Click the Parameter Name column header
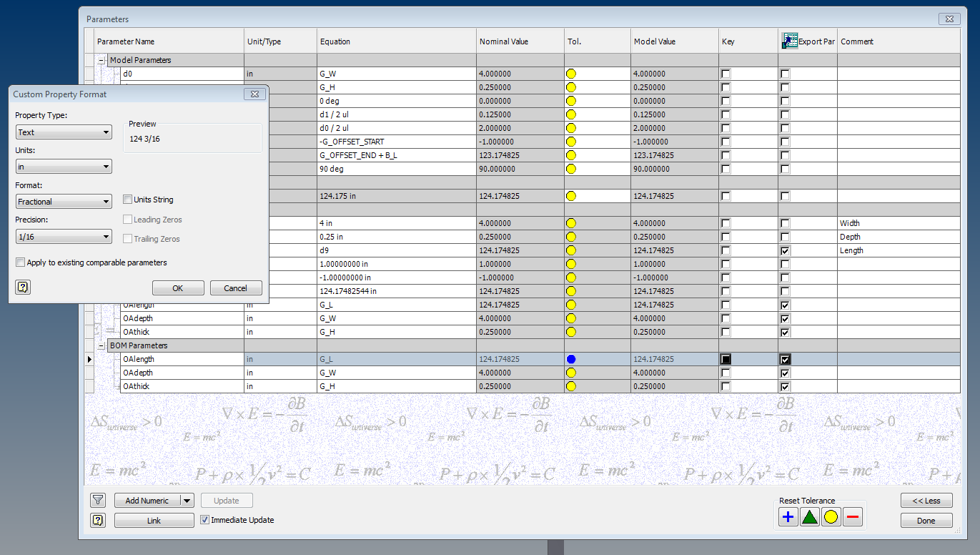 [169, 41]
